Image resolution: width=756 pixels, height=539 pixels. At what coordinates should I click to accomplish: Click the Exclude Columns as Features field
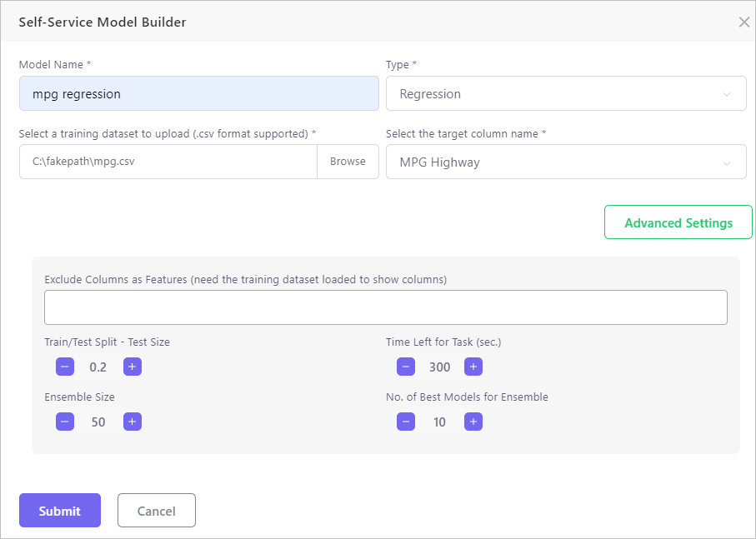pyautogui.click(x=385, y=307)
